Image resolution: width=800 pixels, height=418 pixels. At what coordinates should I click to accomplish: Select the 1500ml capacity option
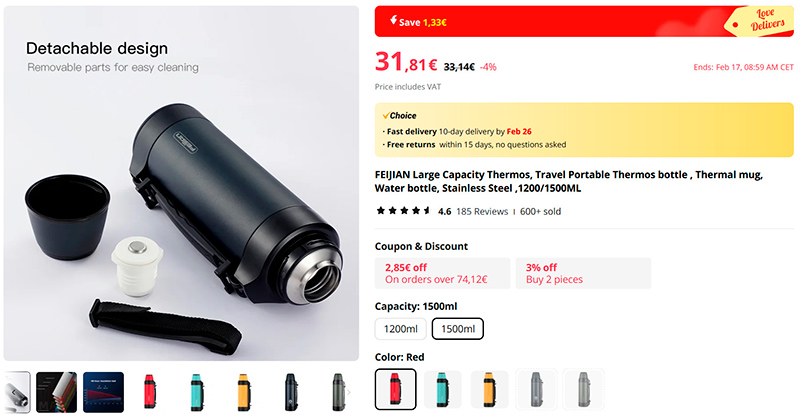click(x=457, y=329)
